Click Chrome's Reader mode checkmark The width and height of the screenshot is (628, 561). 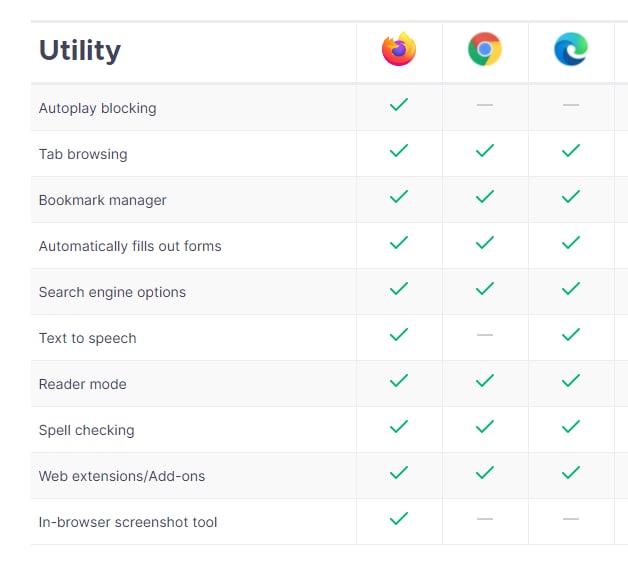coord(485,380)
